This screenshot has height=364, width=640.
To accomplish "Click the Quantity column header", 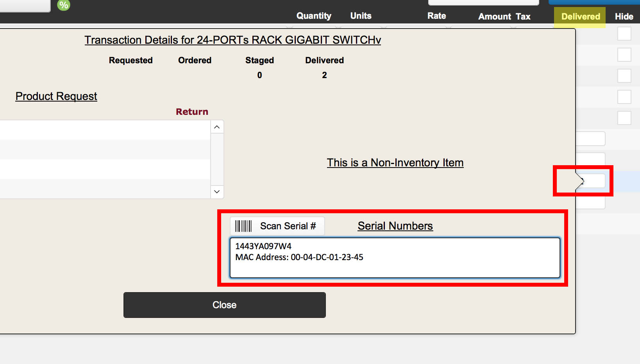I will coord(314,16).
